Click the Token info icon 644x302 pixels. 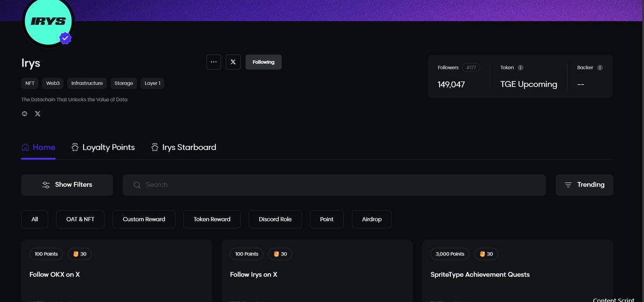(x=521, y=68)
